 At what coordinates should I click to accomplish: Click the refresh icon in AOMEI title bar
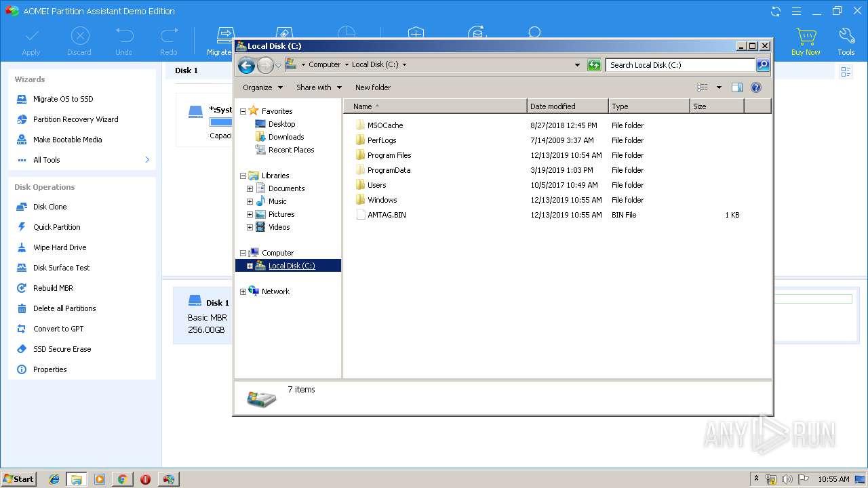(x=776, y=11)
